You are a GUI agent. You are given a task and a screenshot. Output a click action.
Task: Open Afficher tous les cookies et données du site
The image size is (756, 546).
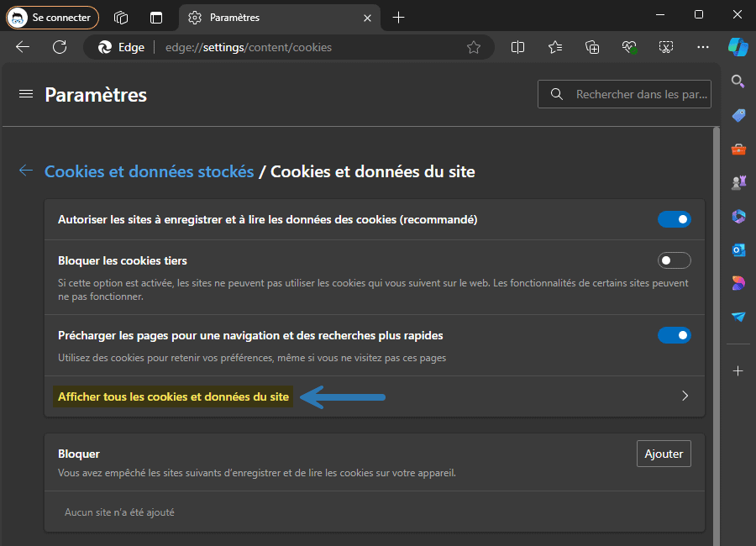tap(374, 396)
